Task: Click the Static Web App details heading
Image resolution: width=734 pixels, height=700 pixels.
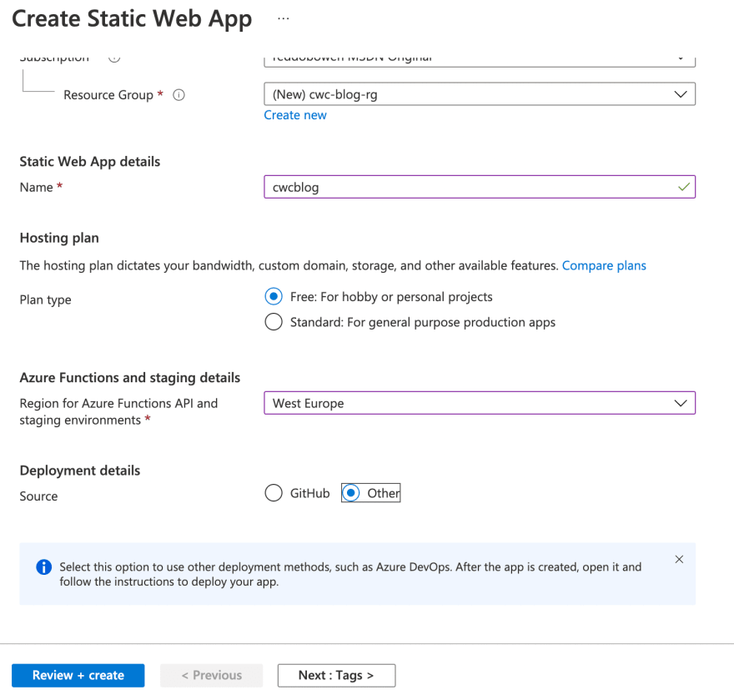Action: click(90, 162)
